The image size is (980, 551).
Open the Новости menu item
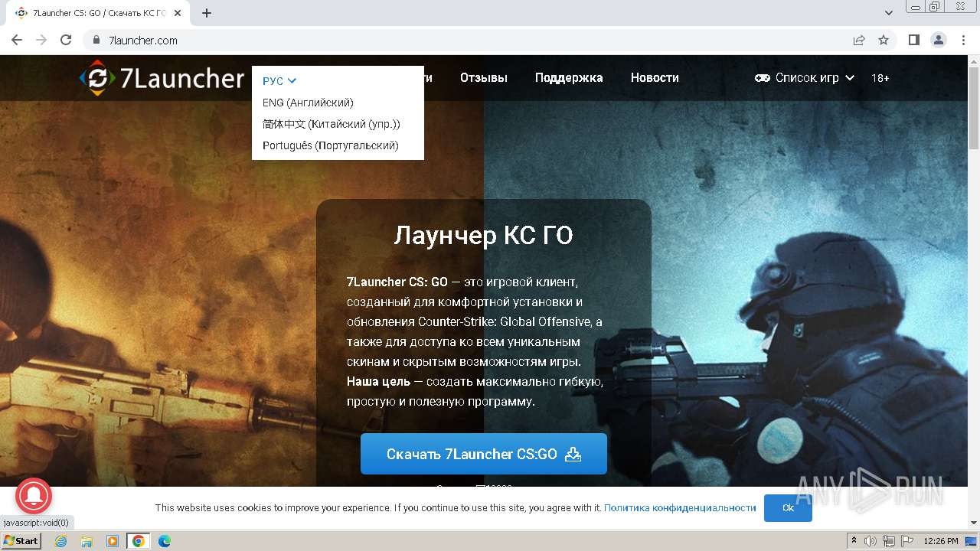(x=655, y=78)
